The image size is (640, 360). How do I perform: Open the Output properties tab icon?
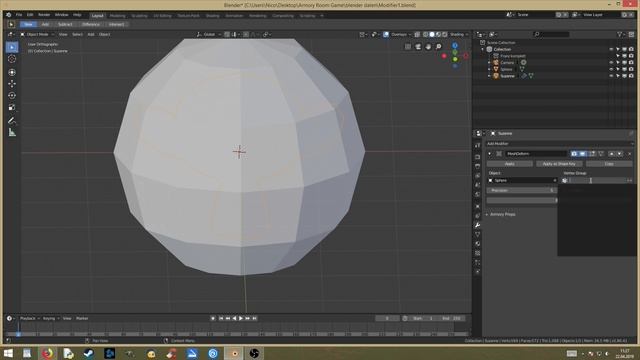477,166
